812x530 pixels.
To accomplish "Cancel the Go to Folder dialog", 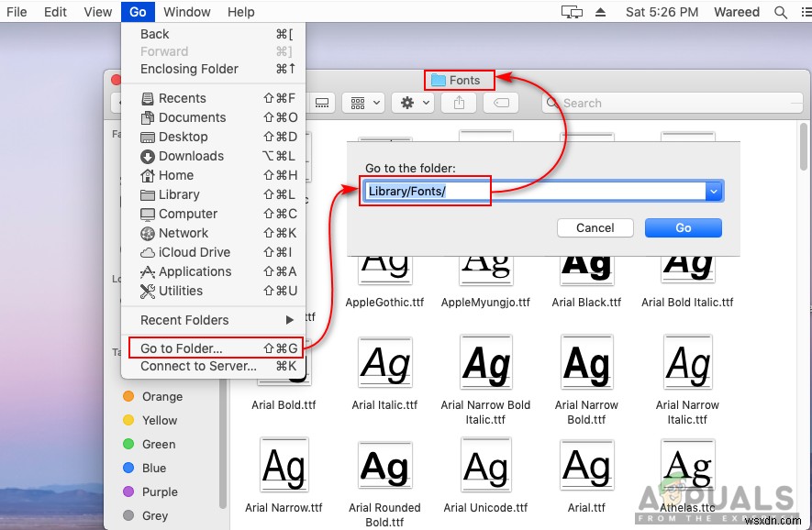I will [595, 227].
